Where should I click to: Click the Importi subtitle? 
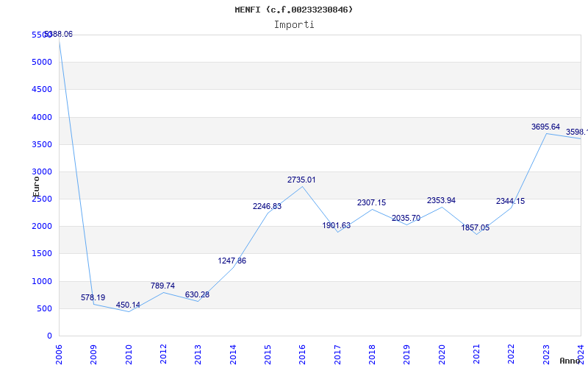(294, 25)
